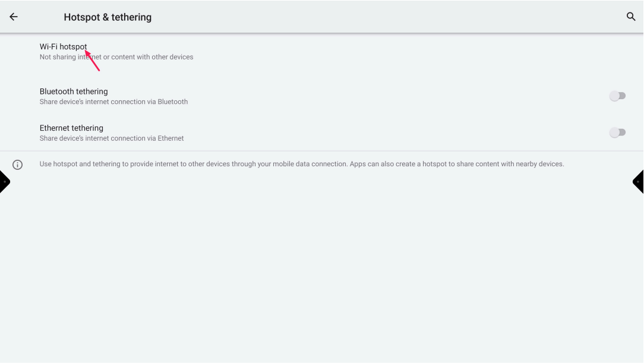Go back using the arrow icon

[13, 17]
